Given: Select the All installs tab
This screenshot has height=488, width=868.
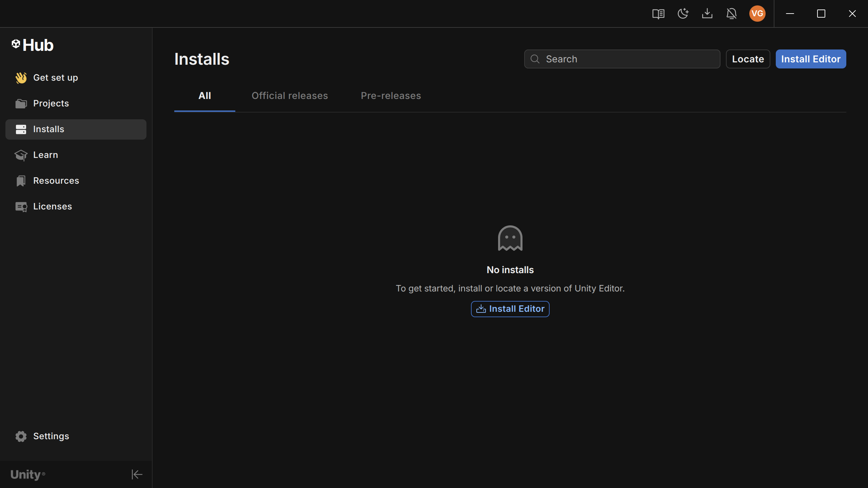Looking at the screenshot, I should tap(204, 96).
